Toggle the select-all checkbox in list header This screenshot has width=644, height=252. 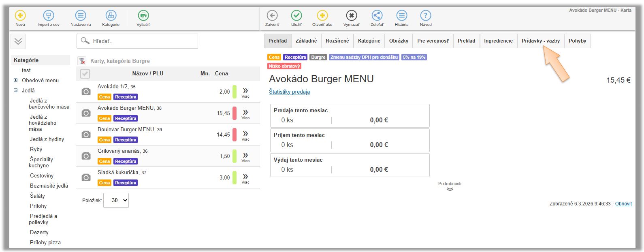tap(85, 74)
